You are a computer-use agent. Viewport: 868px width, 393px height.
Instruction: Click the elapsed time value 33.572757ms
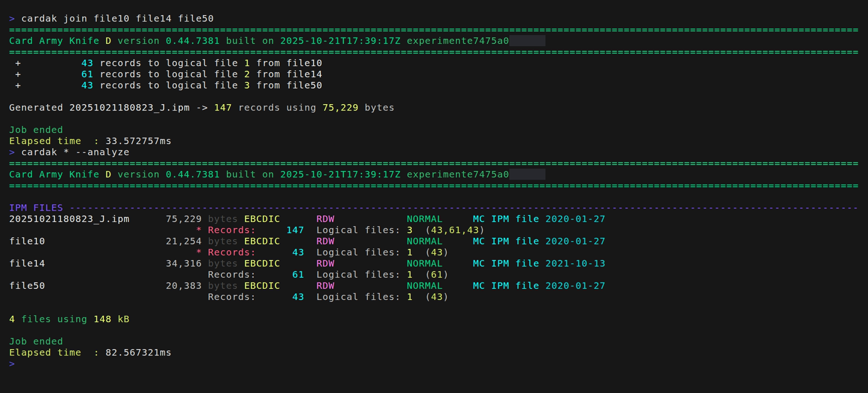pos(138,141)
